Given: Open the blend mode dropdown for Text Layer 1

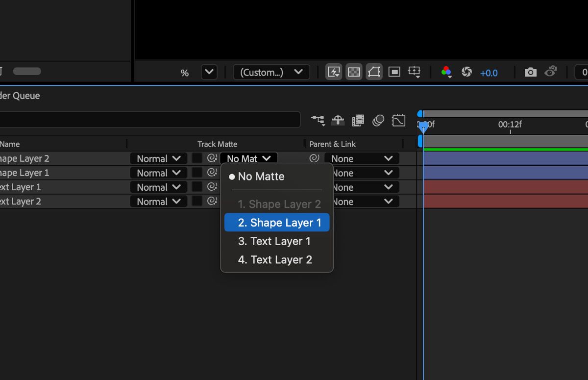Looking at the screenshot, I should pyautogui.click(x=158, y=187).
